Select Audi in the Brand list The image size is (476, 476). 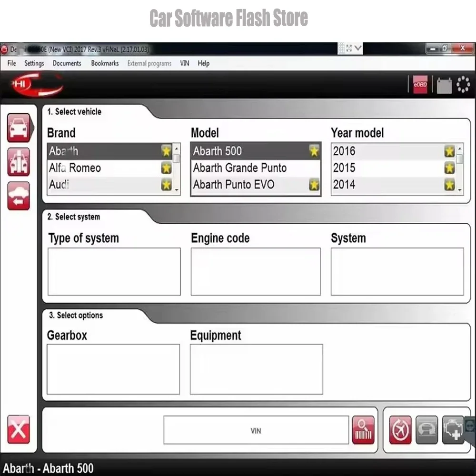pyautogui.click(x=109, y=185)
